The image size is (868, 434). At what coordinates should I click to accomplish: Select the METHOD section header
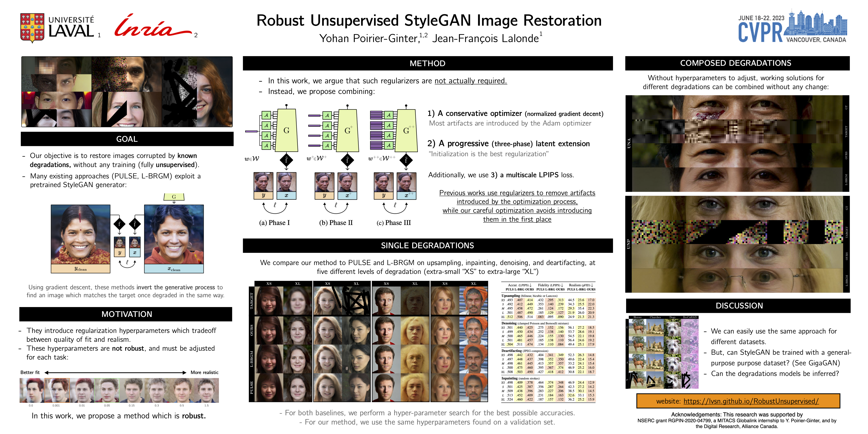click(x=427, y=63)
